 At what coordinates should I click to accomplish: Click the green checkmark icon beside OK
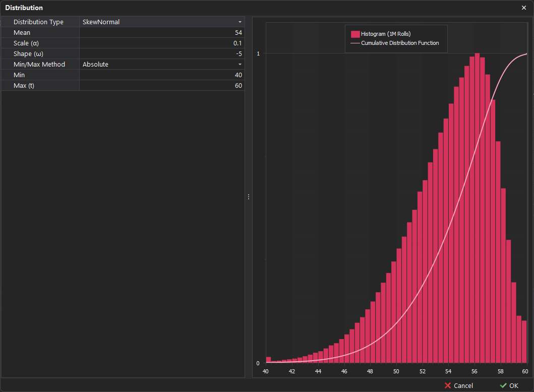pos(503,386)
